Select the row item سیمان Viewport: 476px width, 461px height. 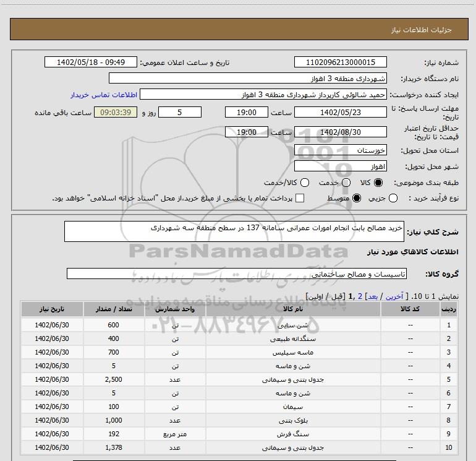click(293, 407)
